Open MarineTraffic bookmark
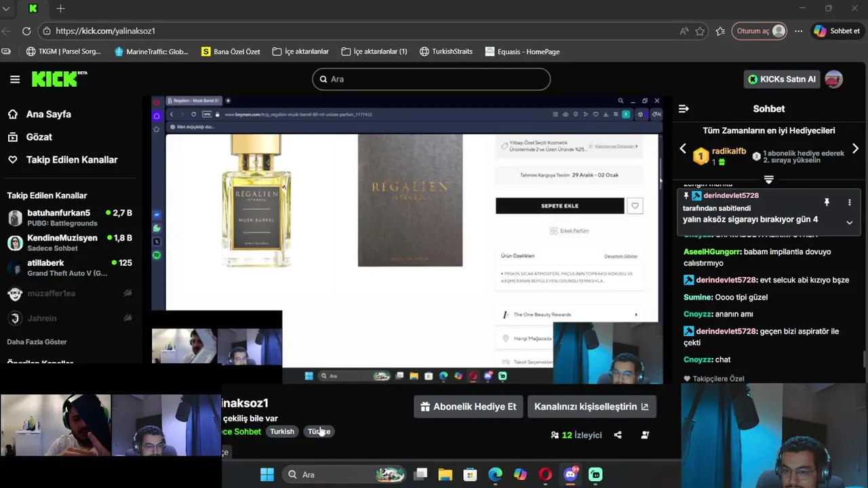The height and width of the screenshot is (488, 868). [151, 52]
